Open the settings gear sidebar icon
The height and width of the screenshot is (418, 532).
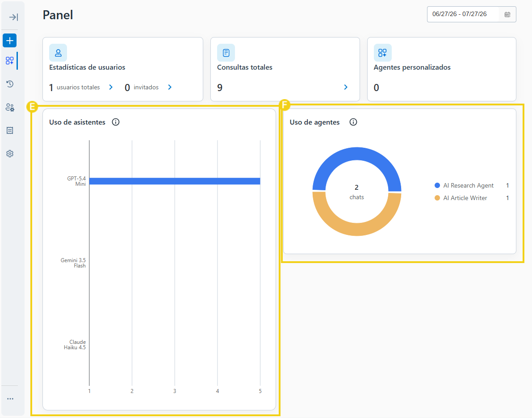click(x=10, y=154)
